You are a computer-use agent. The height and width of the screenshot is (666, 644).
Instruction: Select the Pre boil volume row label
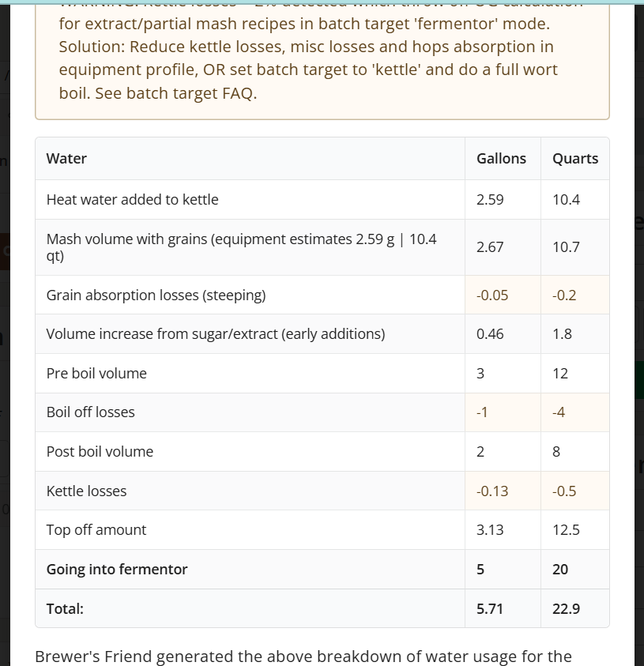click(x=96, y=374)
